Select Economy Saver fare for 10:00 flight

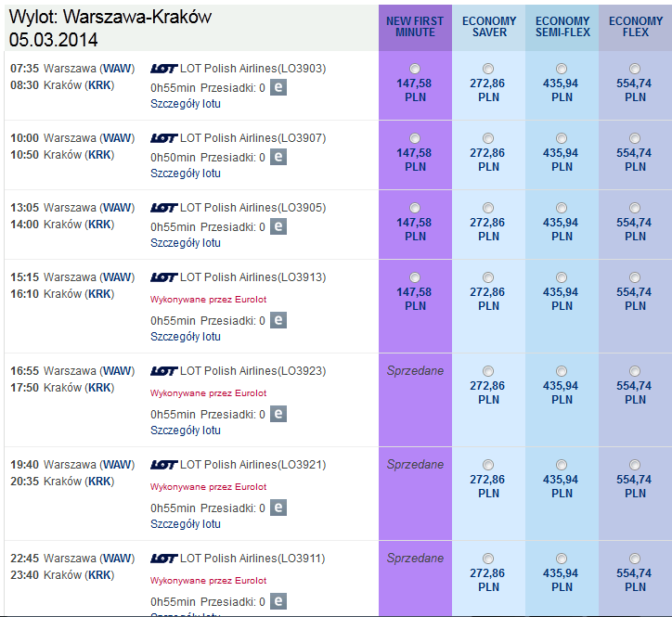click(488, 138)
